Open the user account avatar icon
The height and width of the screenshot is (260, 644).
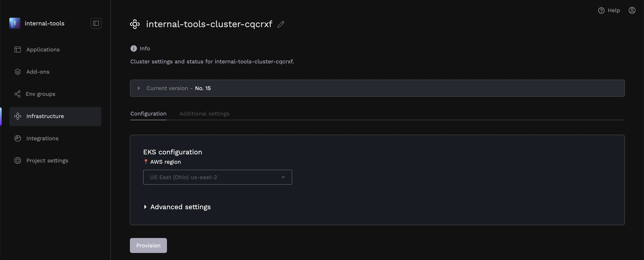(632, 10)
